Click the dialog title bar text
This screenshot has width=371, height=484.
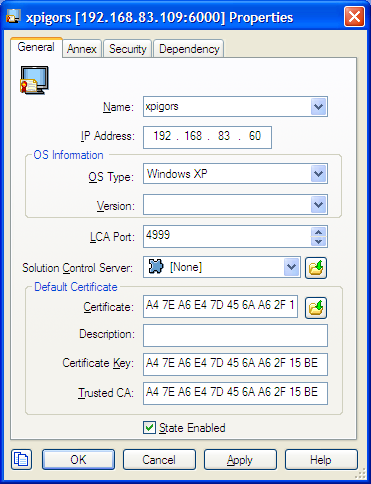point(159,17)
